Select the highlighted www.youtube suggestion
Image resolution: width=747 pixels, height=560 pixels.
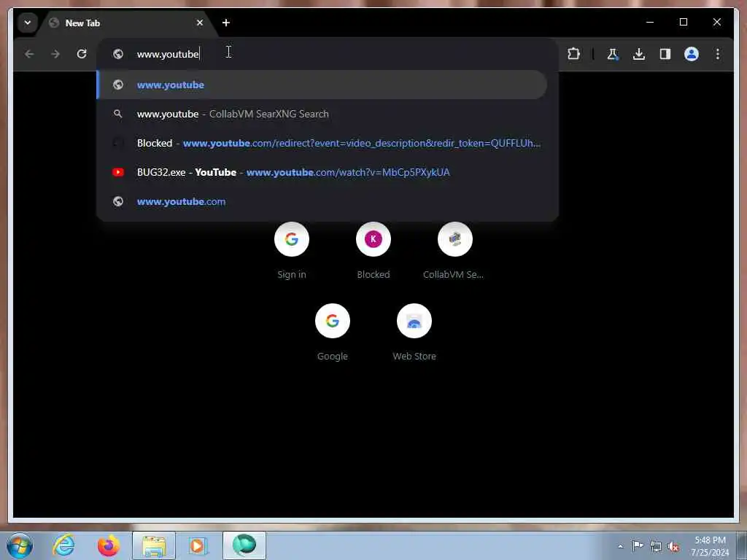[x=322, y=85]
